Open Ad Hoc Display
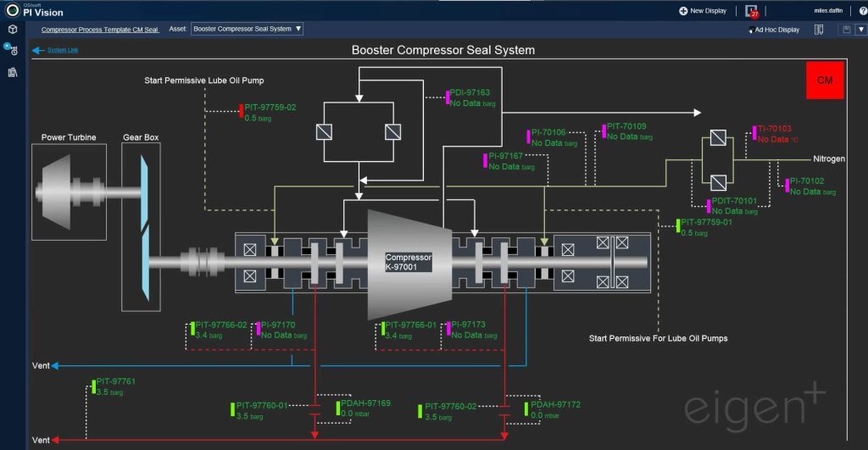The height and width of the screenshot is (450, 868). click(x=775, y=30)
